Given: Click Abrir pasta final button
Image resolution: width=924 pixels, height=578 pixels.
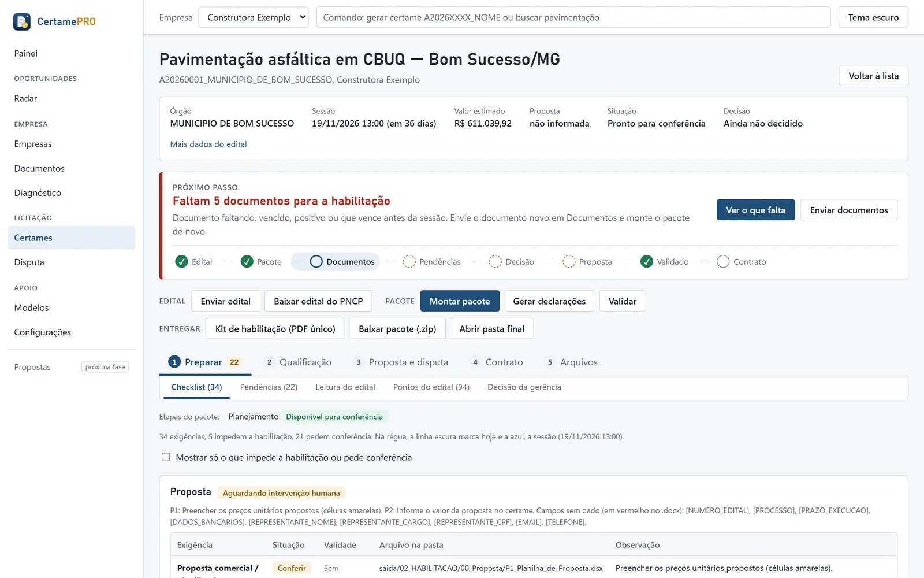Looking at the screenshot, I should [x=492, y=329].
